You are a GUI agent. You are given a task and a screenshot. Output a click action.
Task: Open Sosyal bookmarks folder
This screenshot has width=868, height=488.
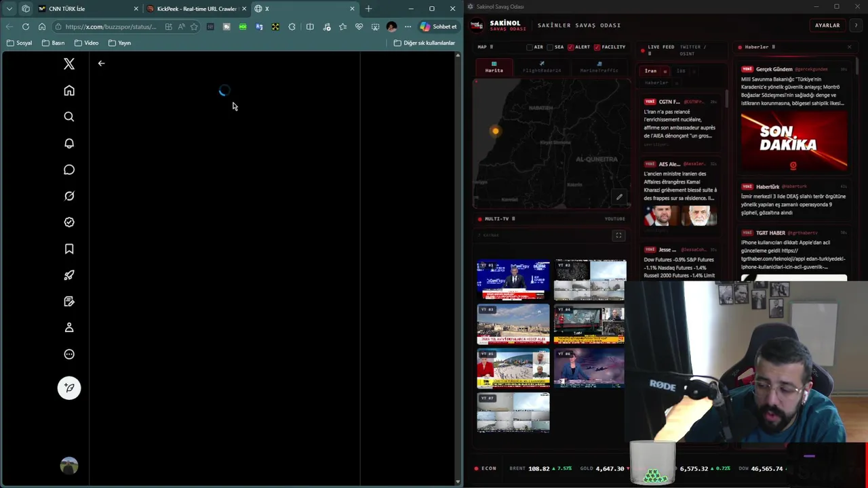pyautogui.click(x=19, y=43)
